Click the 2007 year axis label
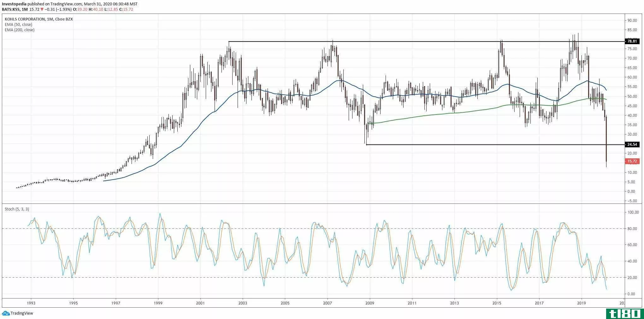Screen dimensions: 644x319 click(x=328, y=303)
